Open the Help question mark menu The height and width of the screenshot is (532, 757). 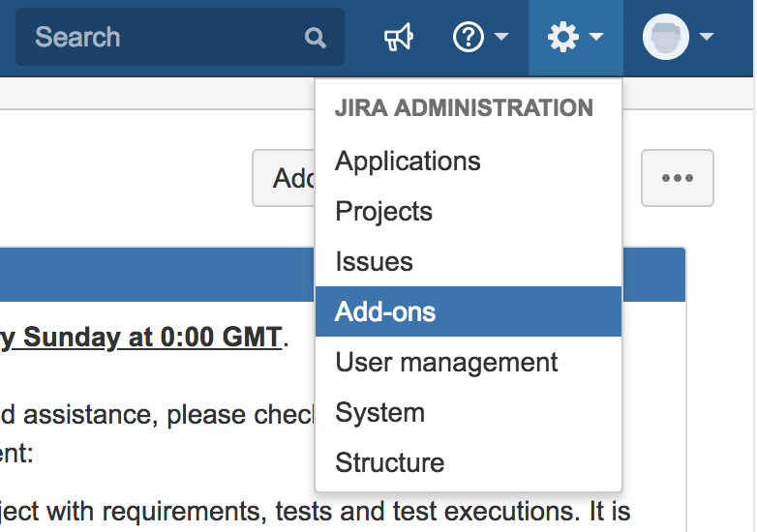click(x=468, y=37)
